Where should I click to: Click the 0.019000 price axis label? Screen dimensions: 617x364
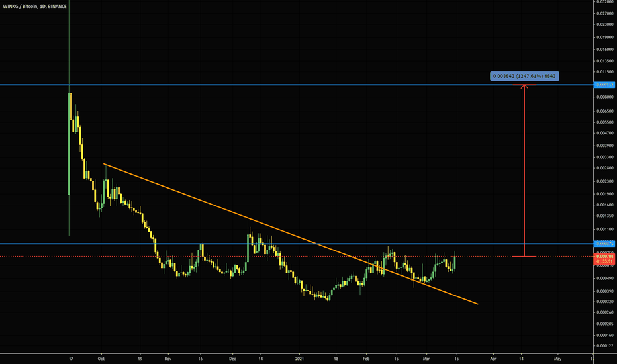point(605,38)
